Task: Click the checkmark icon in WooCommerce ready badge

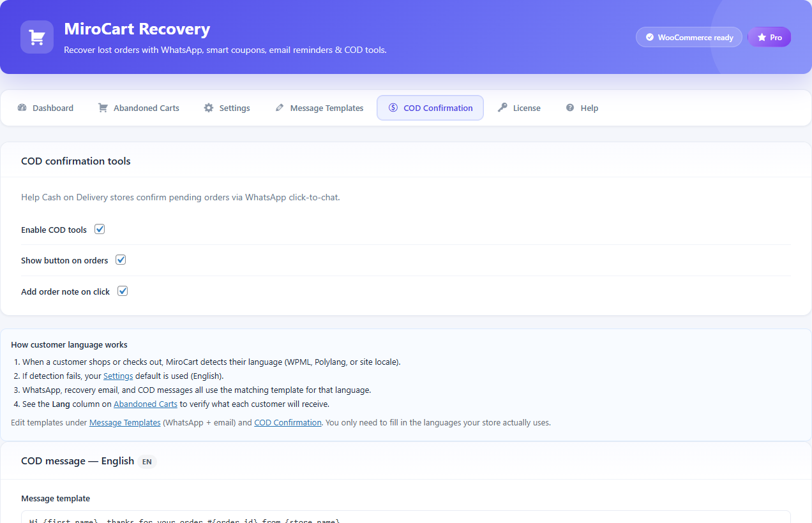Action: click(x=650, y=37)
